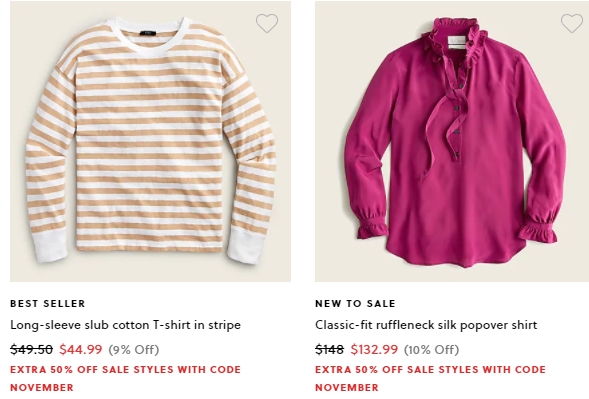Select the crossed-out $148 original price
The width and height of the screenshot is (589, 399).
[329, 349]
